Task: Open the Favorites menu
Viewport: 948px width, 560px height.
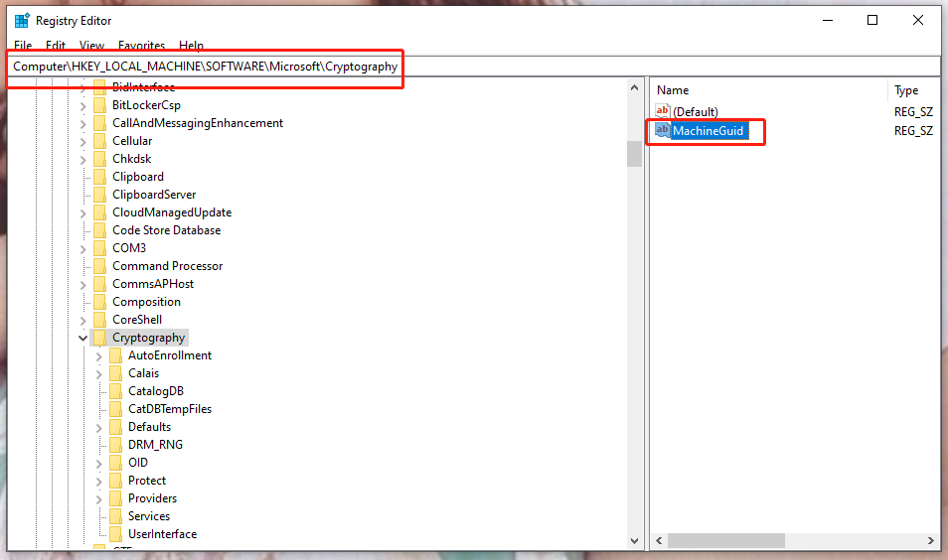Action: pos(141,46)
